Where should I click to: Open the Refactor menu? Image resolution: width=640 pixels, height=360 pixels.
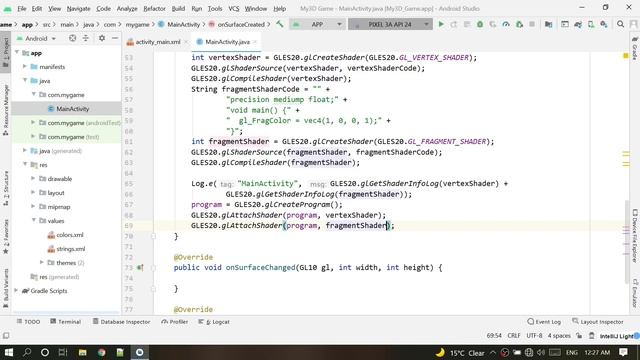click(x=154, y=8)
